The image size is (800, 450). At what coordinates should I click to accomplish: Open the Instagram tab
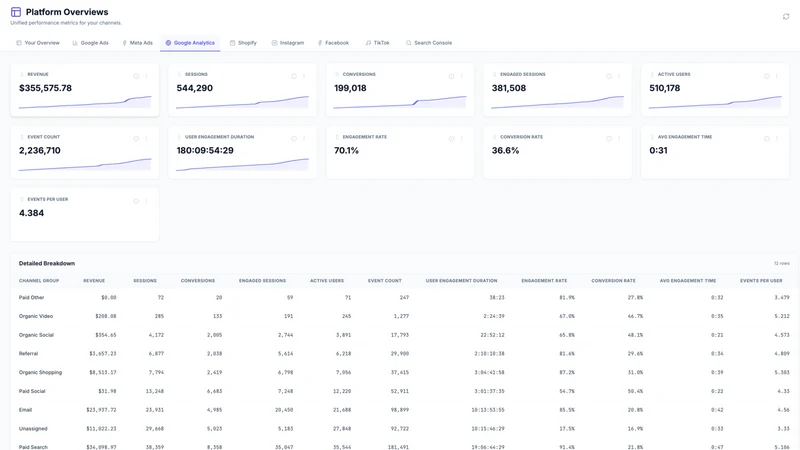288,43
